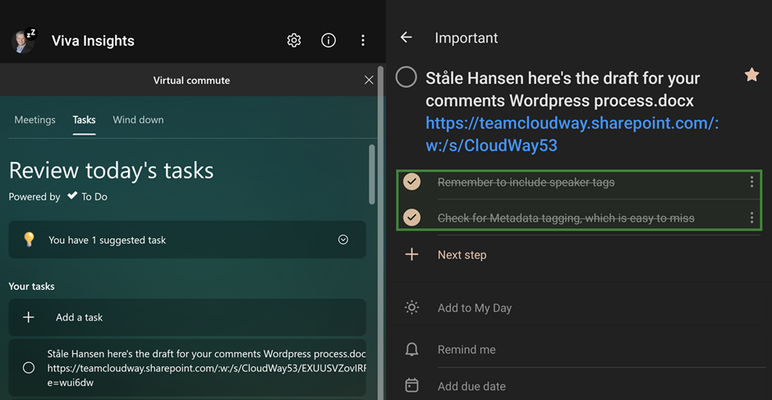Screen dimensions: 772x400
Task: Complete the task using the large circle in Important
Action: click(x=406, y=77)
